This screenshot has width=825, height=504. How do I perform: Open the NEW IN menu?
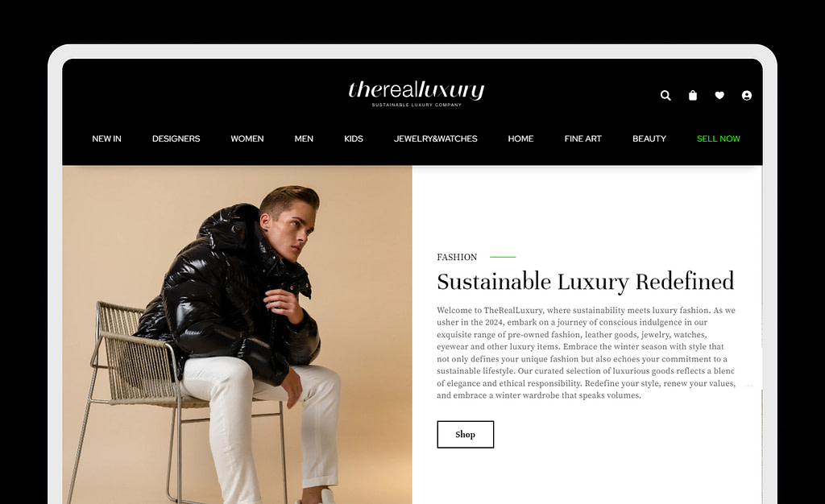107,138
